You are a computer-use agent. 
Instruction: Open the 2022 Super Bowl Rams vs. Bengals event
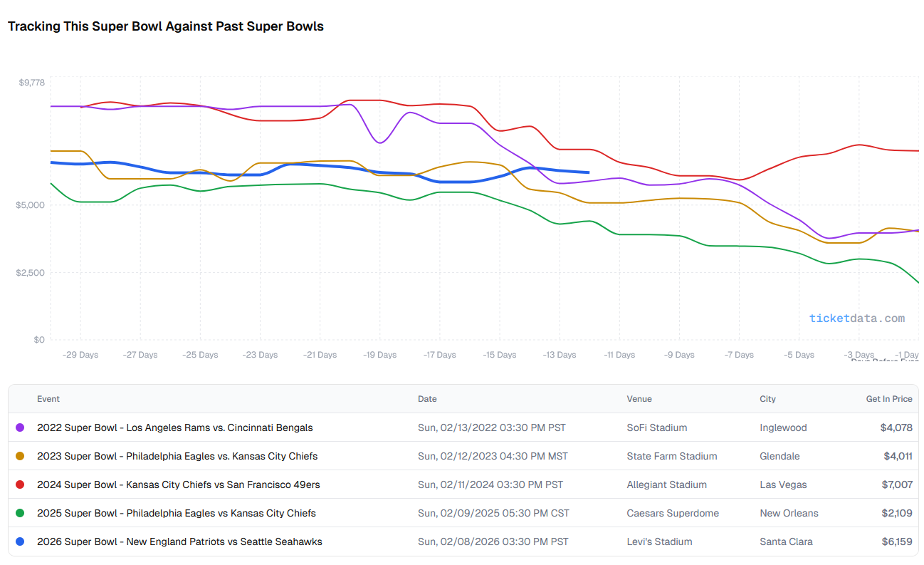[x=174, y=427]
